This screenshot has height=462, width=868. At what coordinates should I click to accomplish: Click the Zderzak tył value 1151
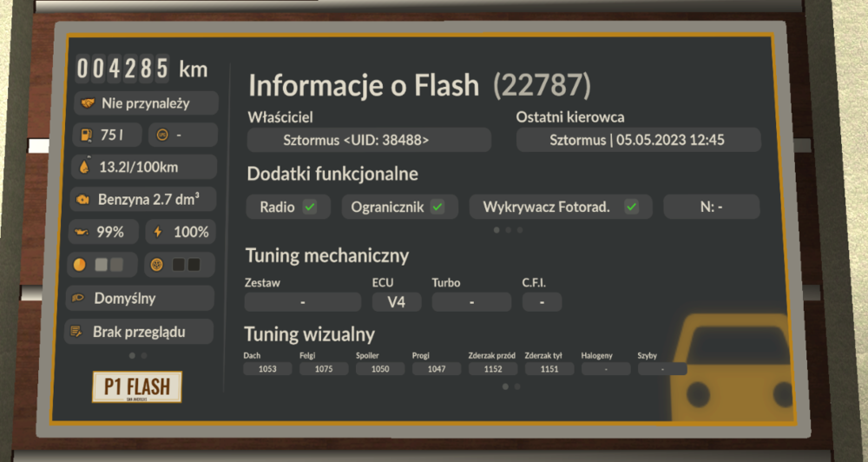549,369
